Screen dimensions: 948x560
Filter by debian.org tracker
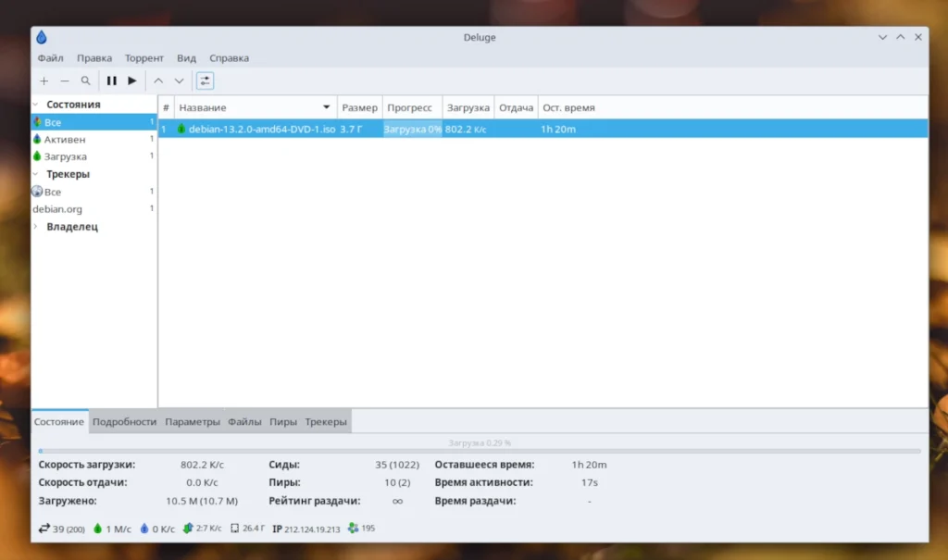[x=94, y=208]
